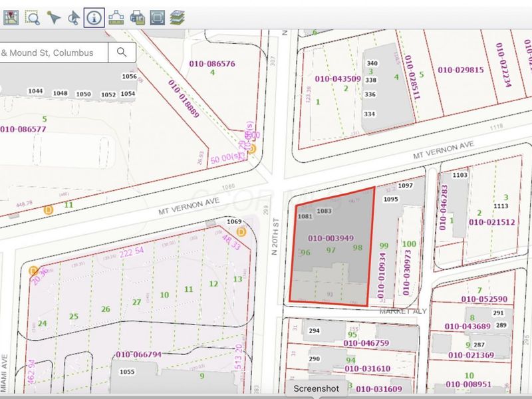
Task: Identify parcel 010-043689
Action: coord(467,327)
